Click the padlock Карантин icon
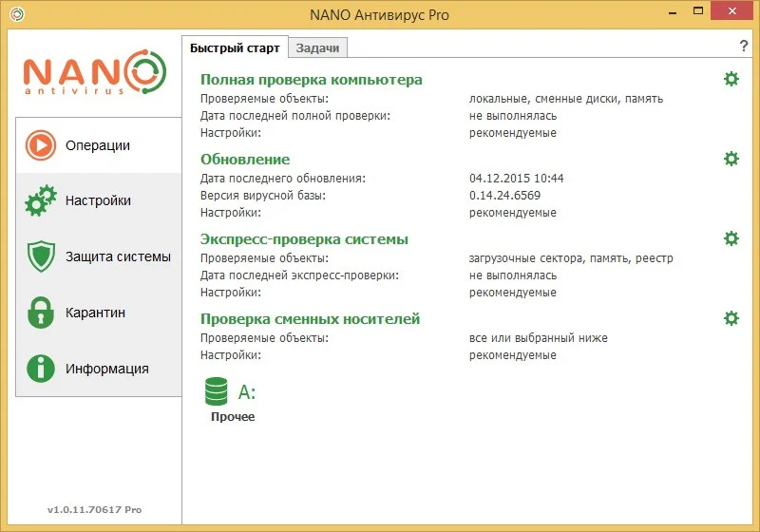760x532 pixels. coord(41,313)
